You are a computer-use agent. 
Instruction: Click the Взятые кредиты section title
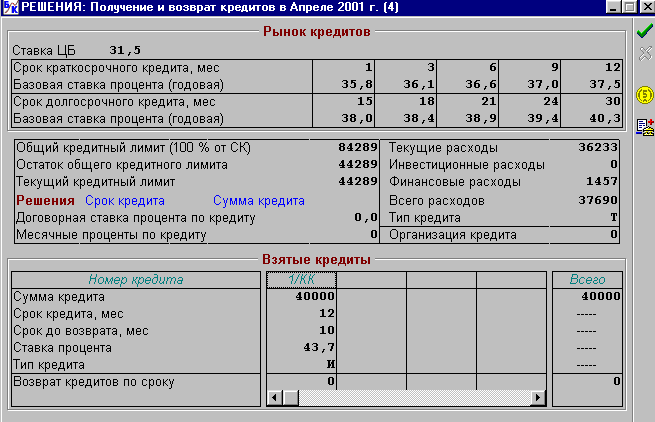[x=316, y=259]
